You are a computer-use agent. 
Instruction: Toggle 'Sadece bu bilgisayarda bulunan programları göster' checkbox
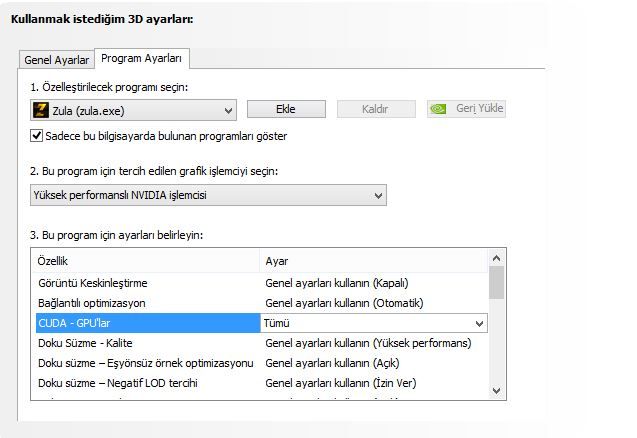click(x=37, y=135)
